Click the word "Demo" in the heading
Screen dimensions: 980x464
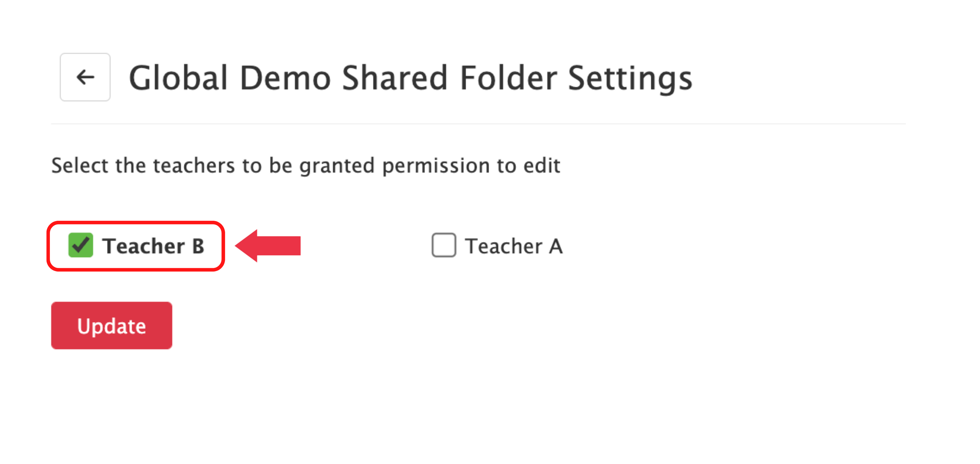pos(285,78)
